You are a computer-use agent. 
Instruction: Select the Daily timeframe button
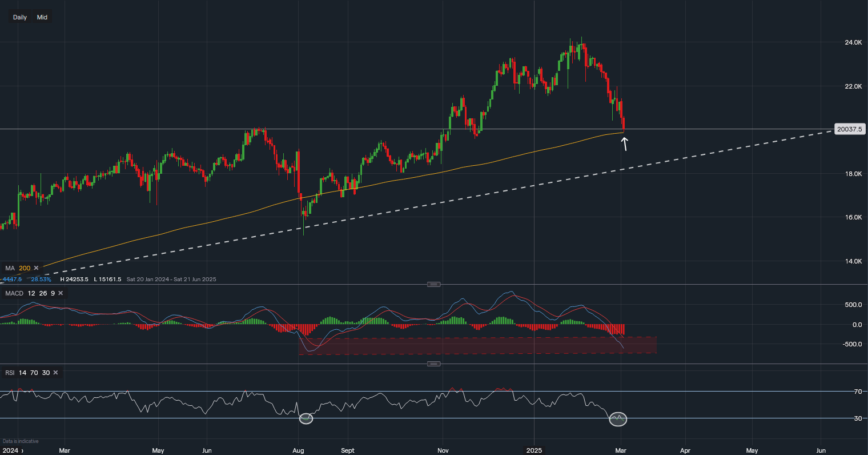tap(19, 17)
